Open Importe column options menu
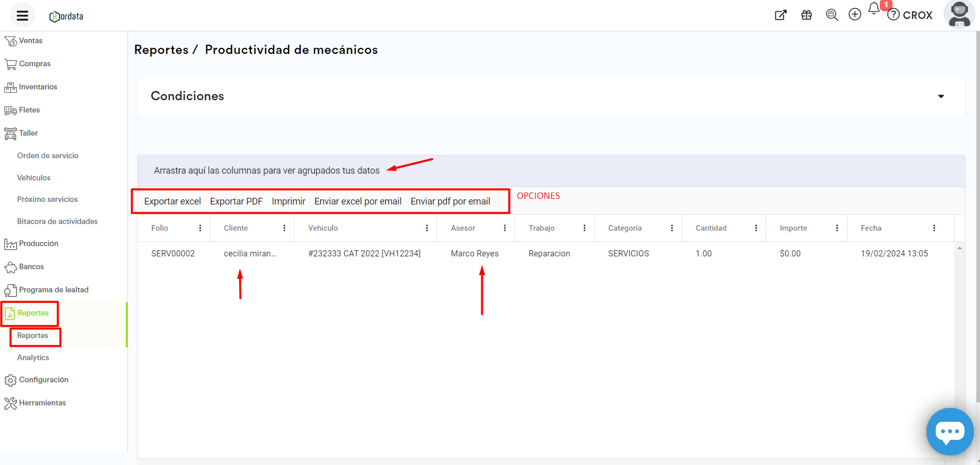Viewport: 980px width, 465px height. coord(837,228)
